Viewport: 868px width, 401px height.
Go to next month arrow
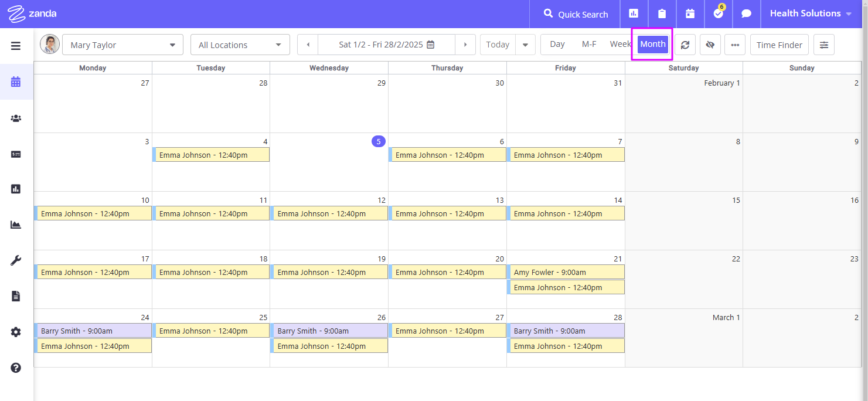(465, 45)
